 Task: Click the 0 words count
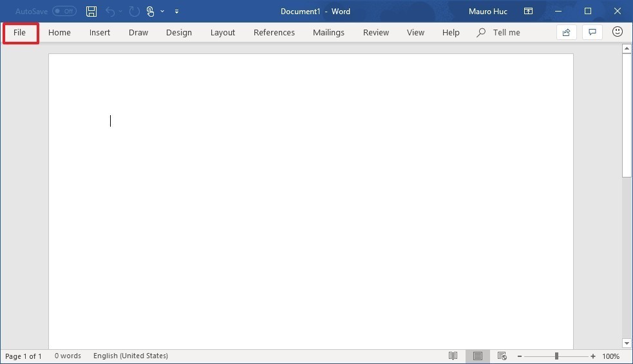pyautogui.click(x=68, y=356)
